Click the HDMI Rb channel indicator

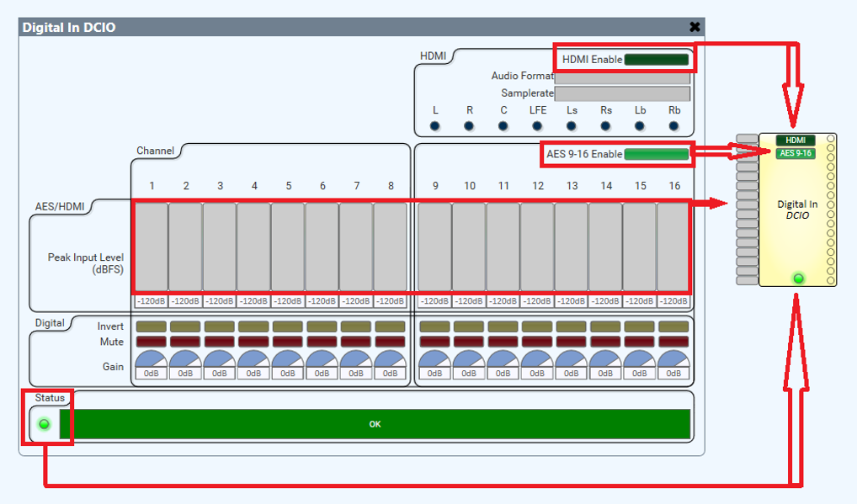pyautogui.click(x=673, y=126)
